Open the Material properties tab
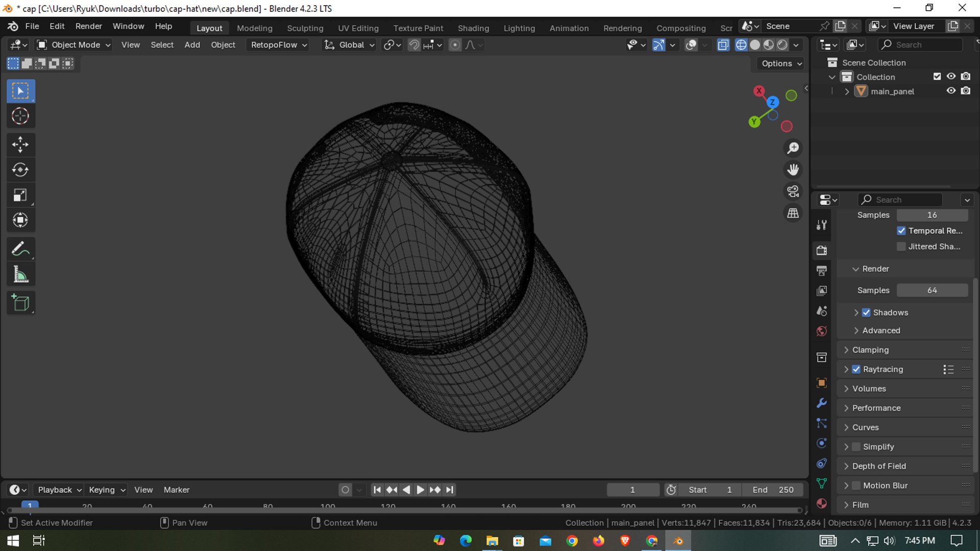The height and width of the screenshot is (551, 980). click(x=821, y=504)
